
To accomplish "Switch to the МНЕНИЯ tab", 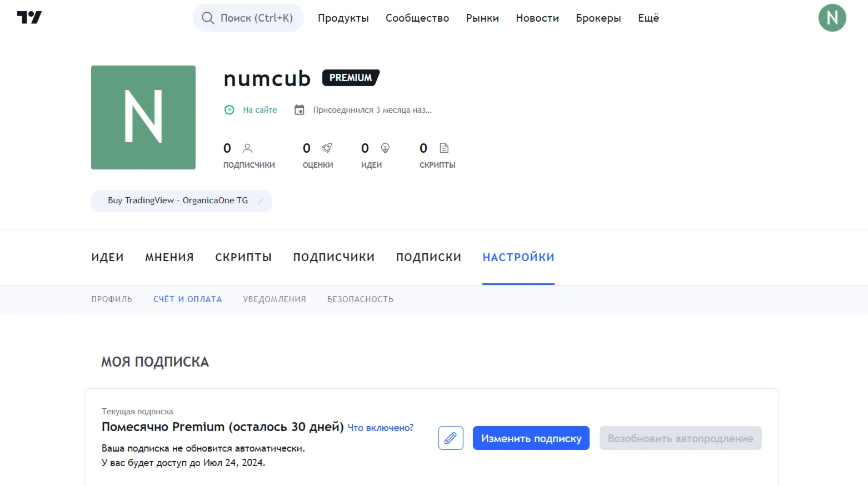I will coord(169,257).
